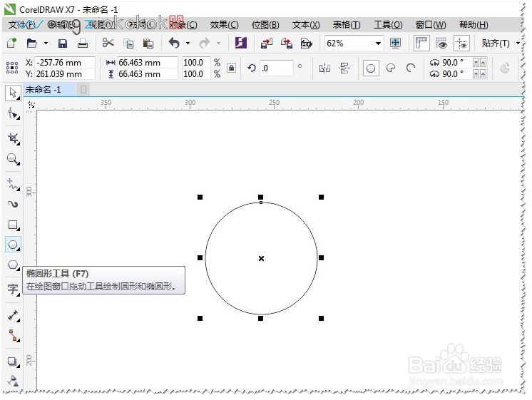
Task: Print the document
Action: click(x=83, y=43)
